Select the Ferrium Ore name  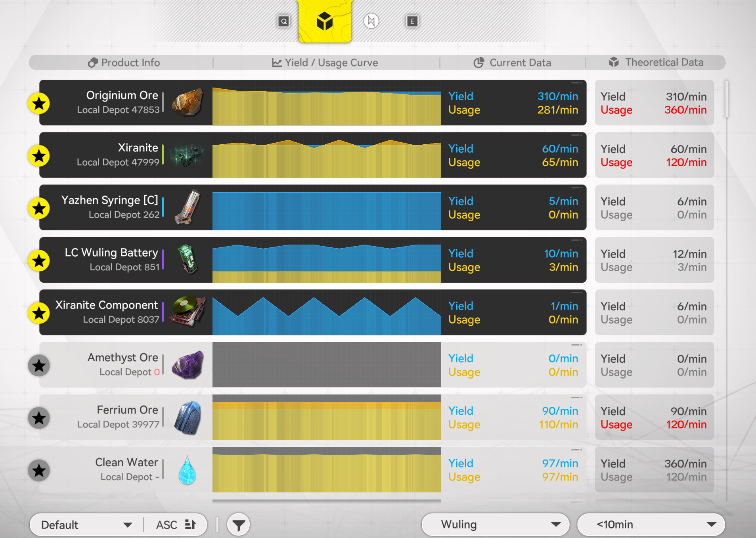128,410
